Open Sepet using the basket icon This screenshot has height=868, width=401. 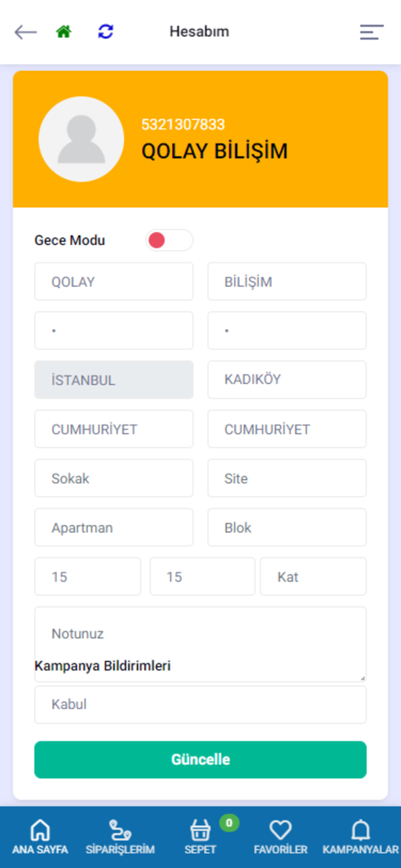click(x=200, y=832)
